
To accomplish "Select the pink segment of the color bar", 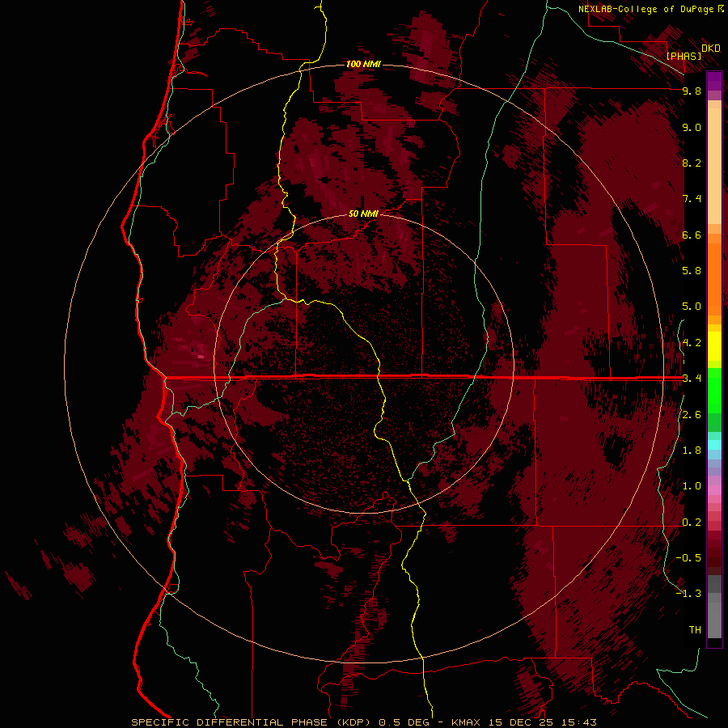I will click(x=714, y=490).
